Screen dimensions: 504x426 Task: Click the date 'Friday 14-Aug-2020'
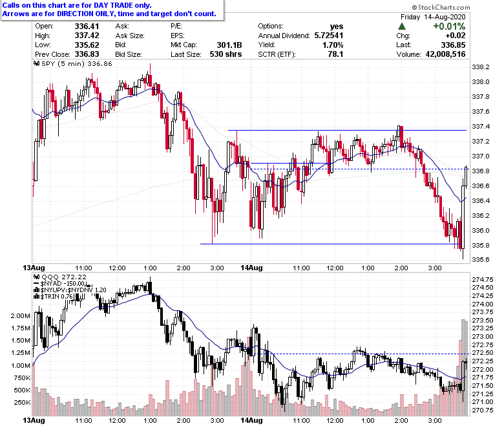(x=433, y=17)
